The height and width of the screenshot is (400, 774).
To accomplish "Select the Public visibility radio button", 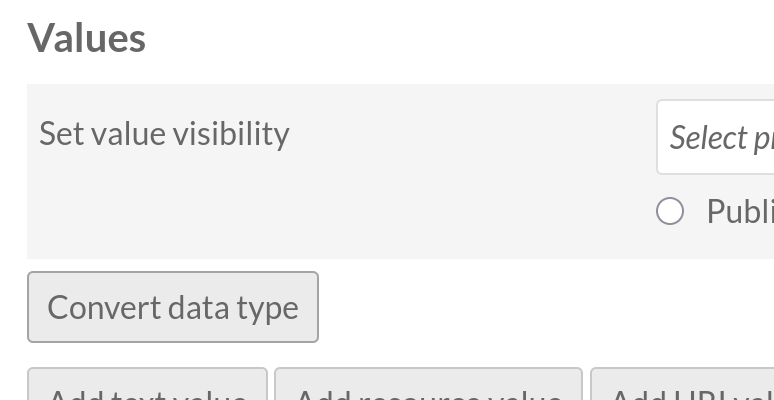I will pyautogui.click(x=670, y=211).
